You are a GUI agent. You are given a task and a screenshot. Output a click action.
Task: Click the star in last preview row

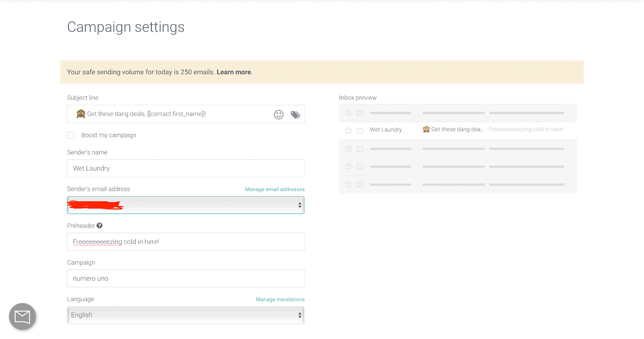pyautogui.click(x=349, y=185)
